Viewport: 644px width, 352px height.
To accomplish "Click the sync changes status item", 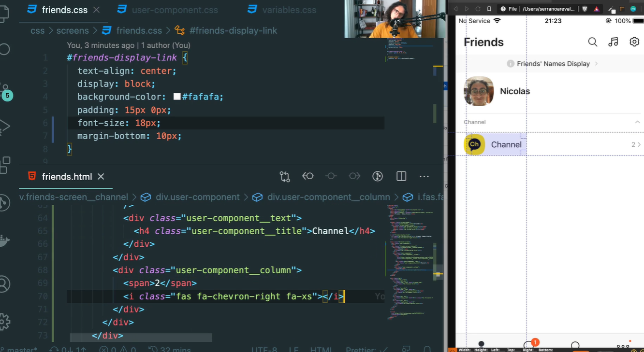I will [x=68, y=350].
